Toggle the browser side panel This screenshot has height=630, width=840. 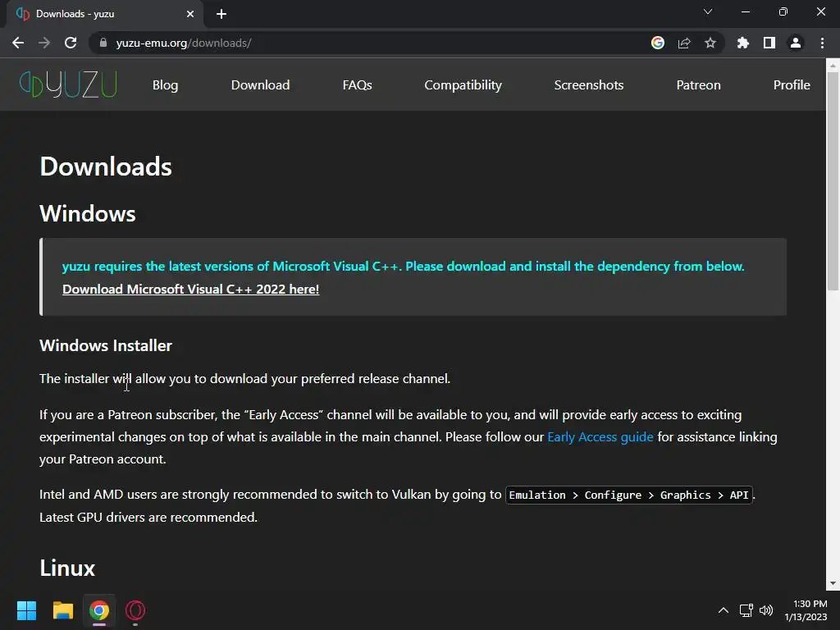(x=769, y=43)
